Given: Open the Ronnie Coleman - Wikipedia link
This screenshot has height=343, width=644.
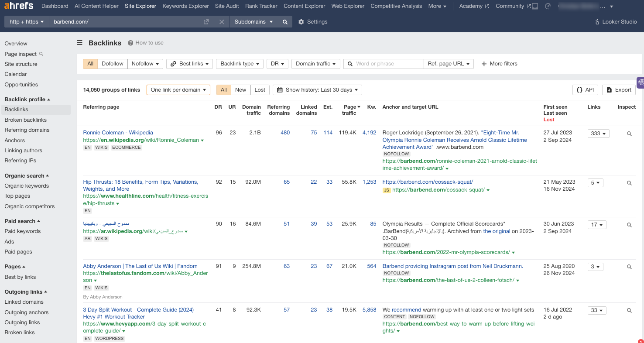Looking at the screenshot, I should [x=118, y=133].
